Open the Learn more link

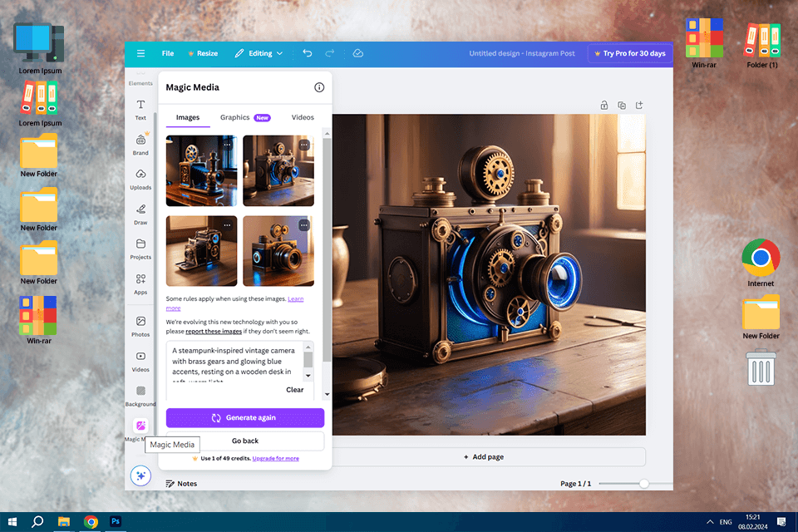tap(295, 299)
